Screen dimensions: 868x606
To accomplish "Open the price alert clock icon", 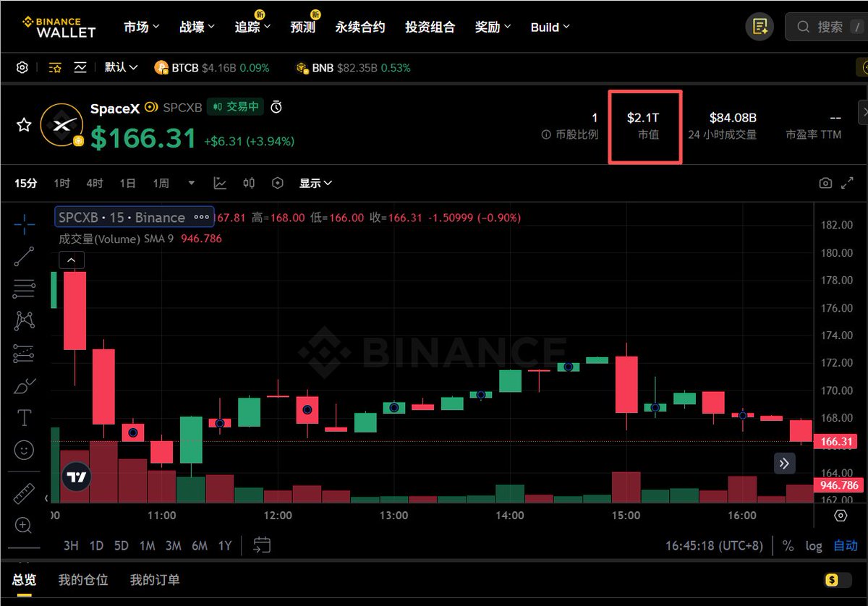I will tap(276, 107).
